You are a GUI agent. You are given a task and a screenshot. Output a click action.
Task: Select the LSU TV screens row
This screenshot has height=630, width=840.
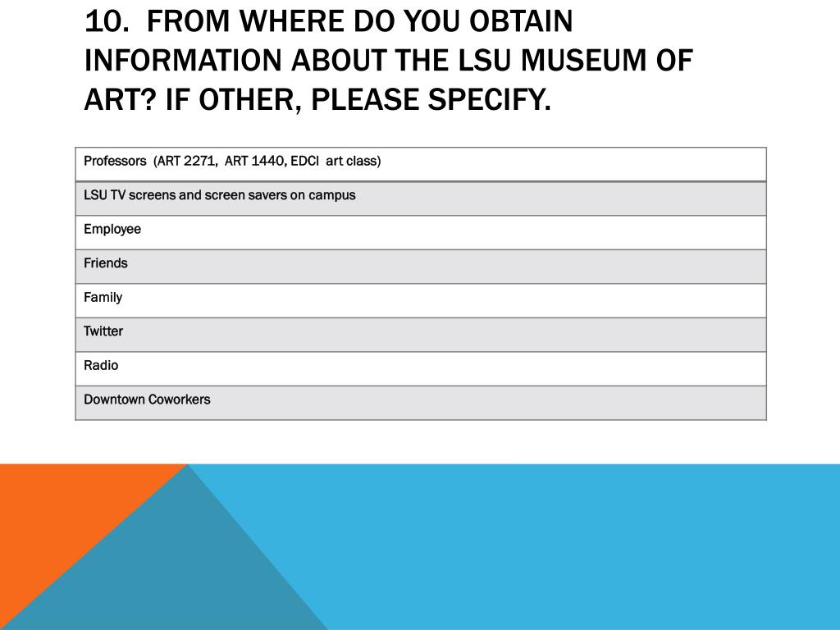(x=421, y=199)
